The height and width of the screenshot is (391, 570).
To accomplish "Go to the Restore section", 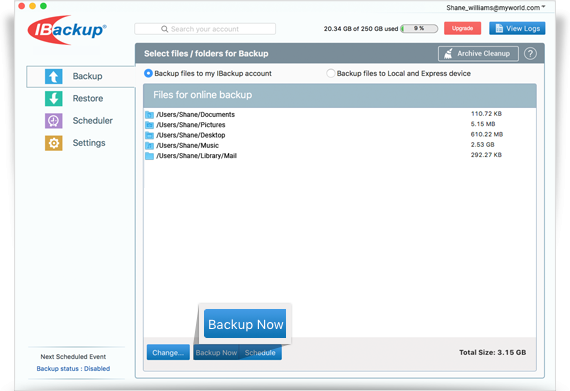I will point(88,98).
